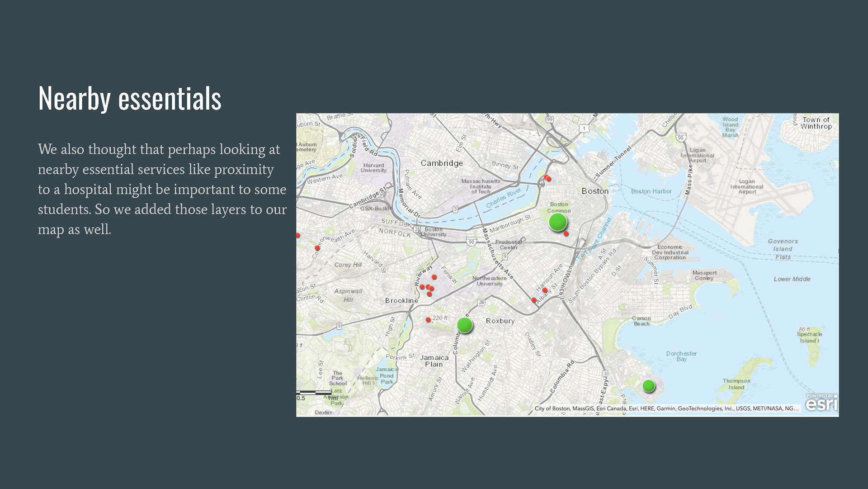The image size is (868, 489).
Task: Click the red dot on the Harrison Ave label
Action: [545, 290]
